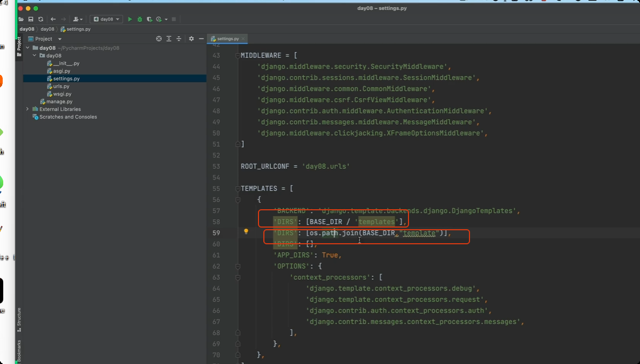Click the settings.py breadcrumb

coord(76,29)
